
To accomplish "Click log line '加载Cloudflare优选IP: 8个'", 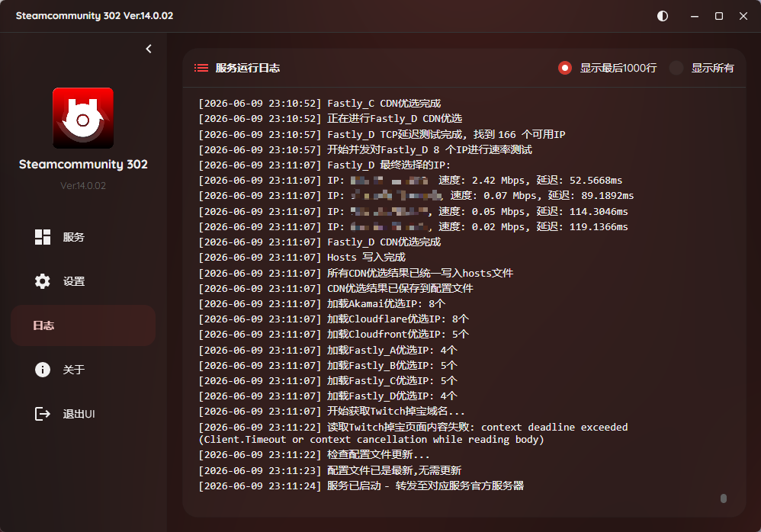I will coord(334,319).
